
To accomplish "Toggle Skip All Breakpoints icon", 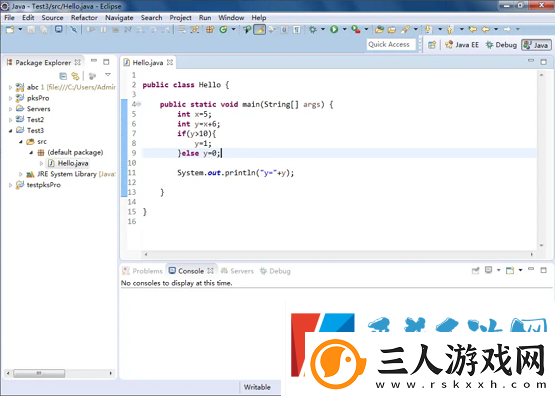I will 74,30.
